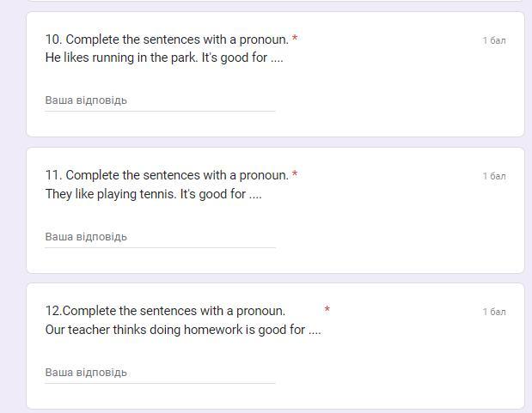Screen dimensions: 532x413
Task: Click the question 12 title text
Action: click(x=165, y=311)
